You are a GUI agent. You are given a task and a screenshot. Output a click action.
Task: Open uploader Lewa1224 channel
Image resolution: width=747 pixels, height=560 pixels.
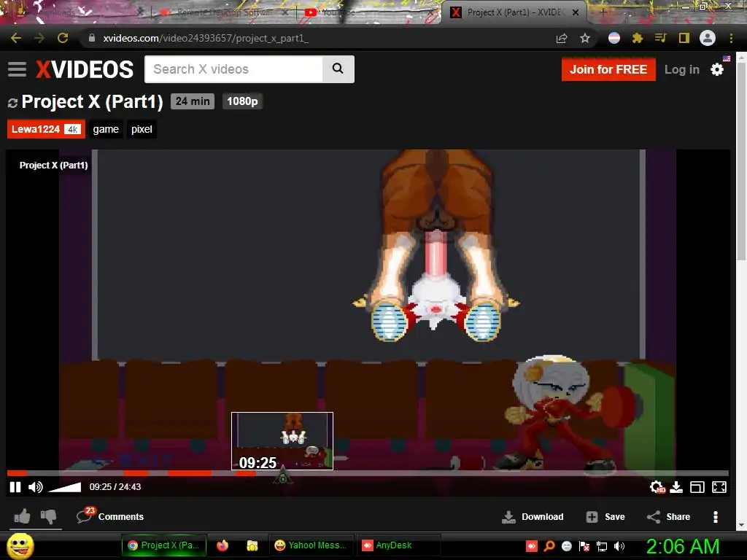tap(46, 129)
